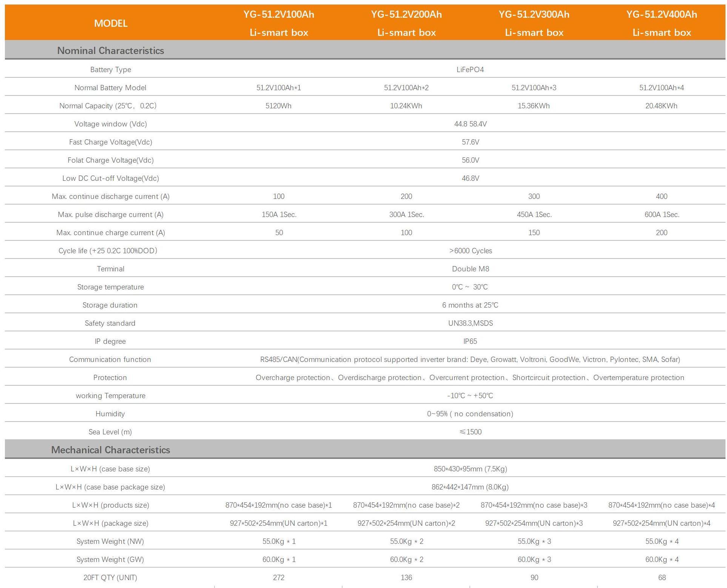Select the 150A 1Sec. pulse value
The height and width of the screenshot is (588, 727).
(279, 214)
